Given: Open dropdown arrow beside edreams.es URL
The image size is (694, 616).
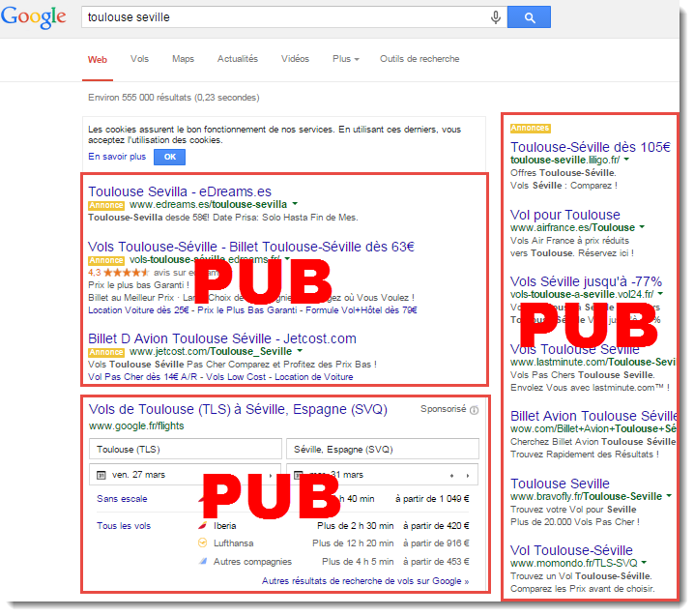Looking at the screenshot, I should [x=295, y=204].
